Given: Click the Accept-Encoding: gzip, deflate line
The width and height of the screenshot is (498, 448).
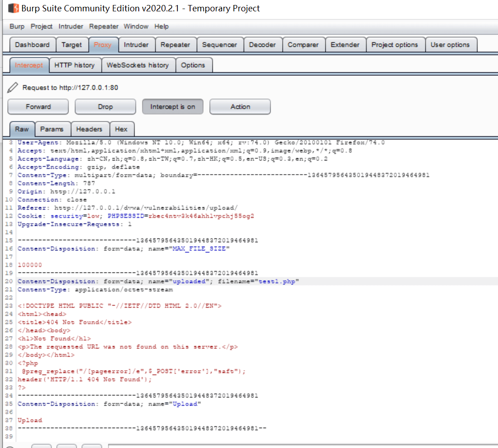Looking at the screenshot, I should coord(79,167).
